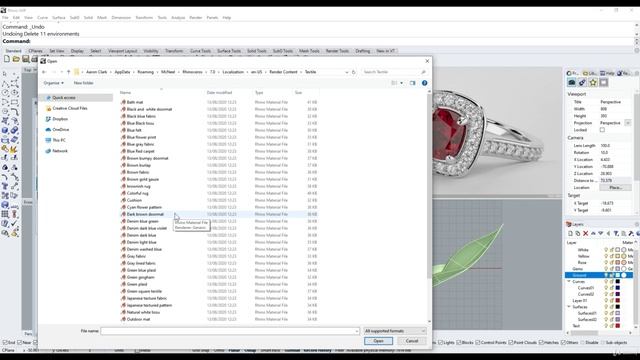Open the view options dropdown in Open dialog
This screenshot has height=360, width=640.
click(402, 83)
